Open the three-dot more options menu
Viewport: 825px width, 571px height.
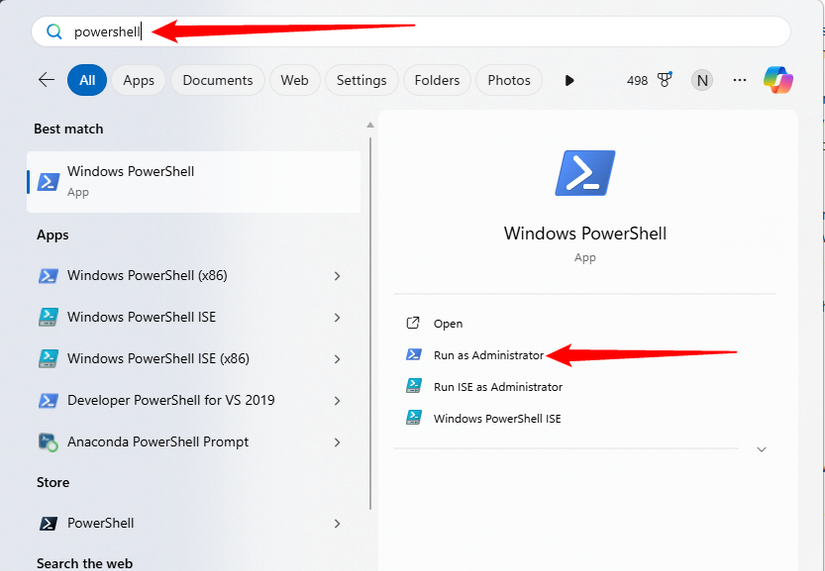[x=740, y=80]
